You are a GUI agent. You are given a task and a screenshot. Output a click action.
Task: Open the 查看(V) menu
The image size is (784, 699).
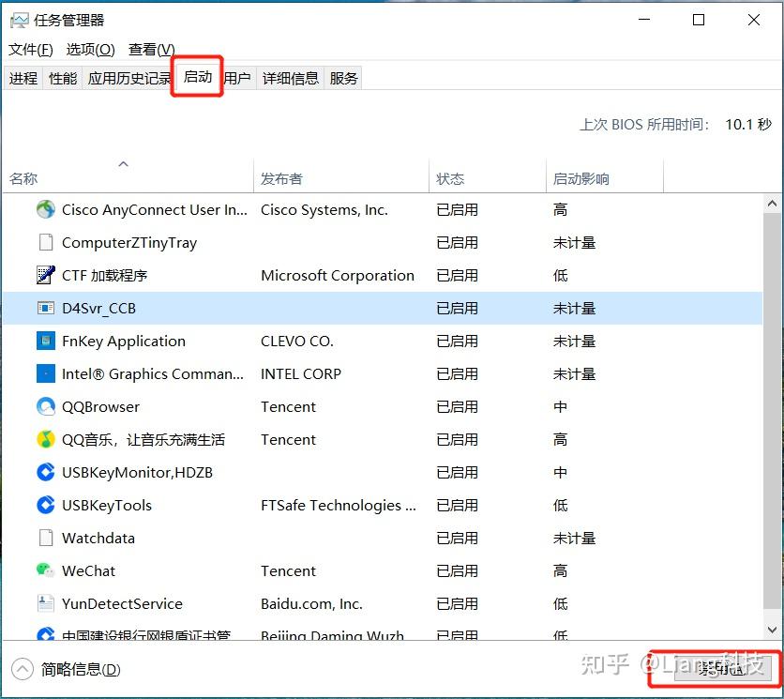coord(152,50)
